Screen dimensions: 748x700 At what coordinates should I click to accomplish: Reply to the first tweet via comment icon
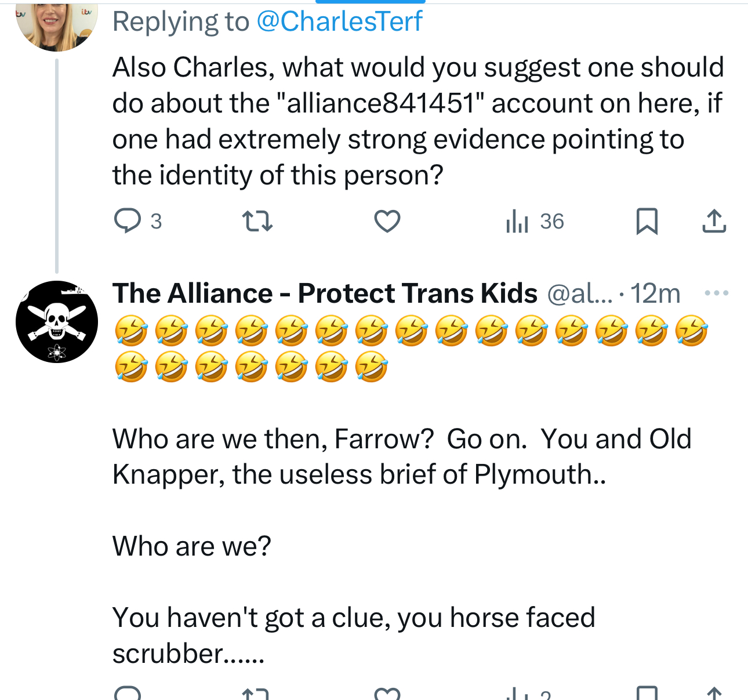tap(128, 221)
